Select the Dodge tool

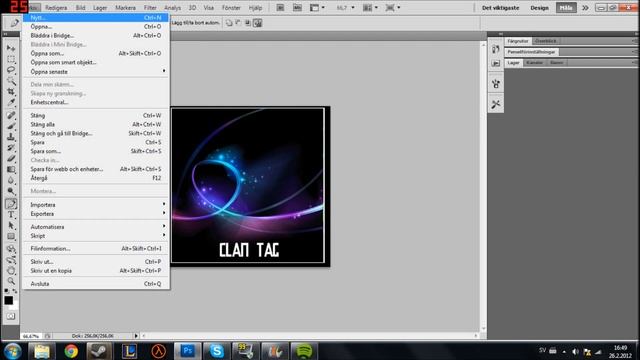(x=11, y=191)
